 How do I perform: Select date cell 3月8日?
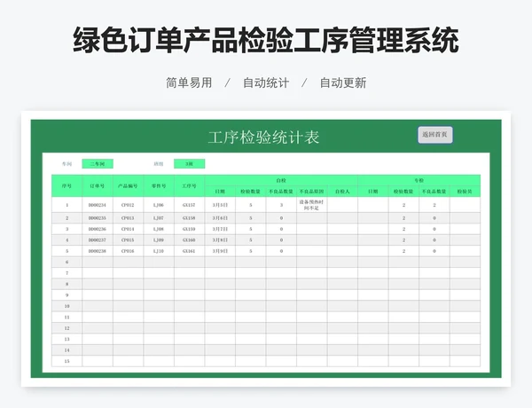tap(220, 240)
